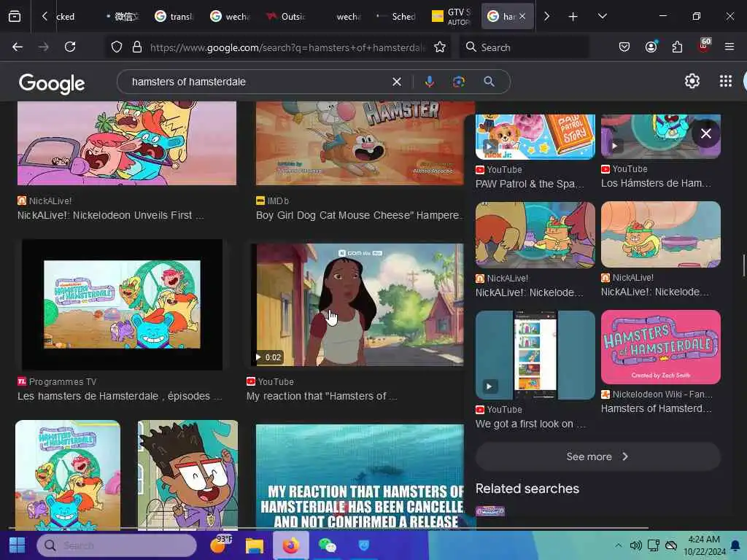
Task: Clear the Google search query
Action: (x=396, y=82)
